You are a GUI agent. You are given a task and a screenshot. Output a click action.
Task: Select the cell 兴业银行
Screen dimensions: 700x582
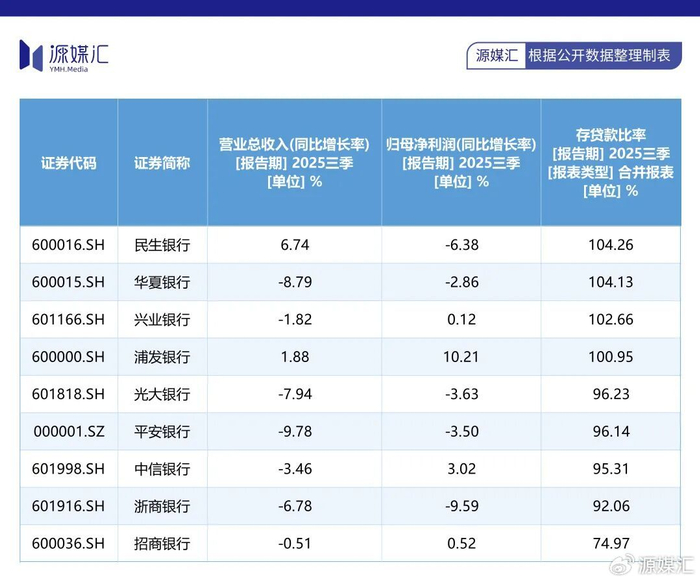point(162,320)
